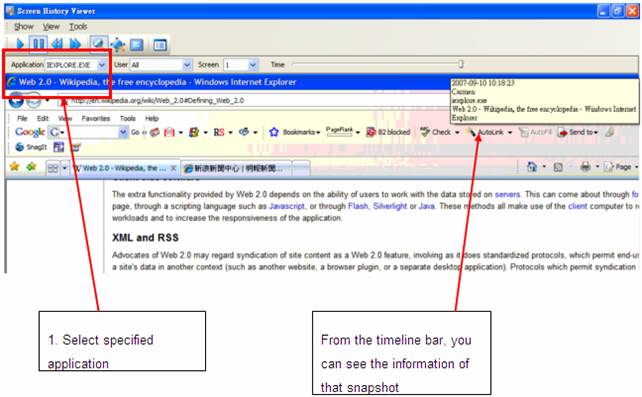Click the window icon next to SnagIt
This screenshot has height=397, width=642.
tap(59, 147)
